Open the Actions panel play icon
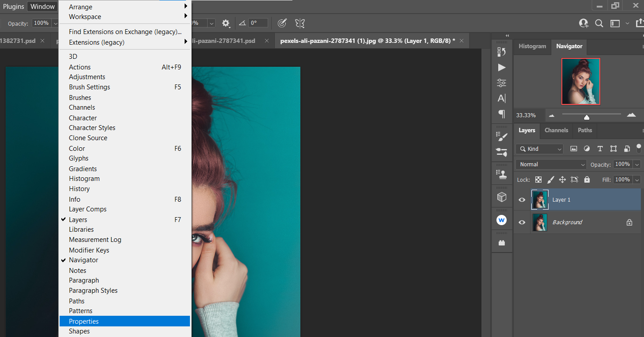This screenshot has width=644, height=337. pos(501,67)
